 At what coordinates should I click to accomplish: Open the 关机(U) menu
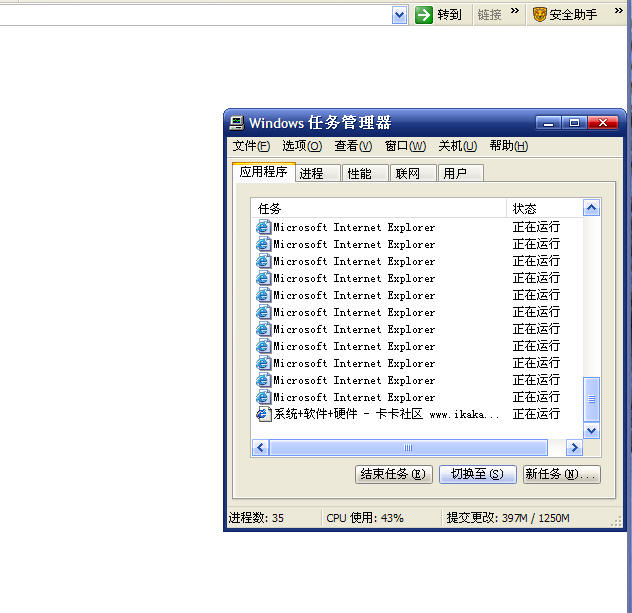(x=457, y=146)
